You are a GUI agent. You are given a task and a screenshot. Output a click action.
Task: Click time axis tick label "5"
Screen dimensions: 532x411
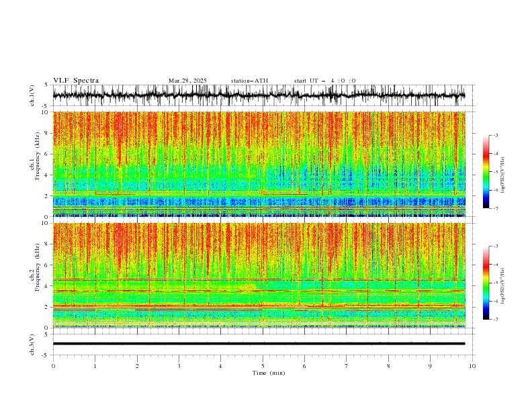(263, 366)
